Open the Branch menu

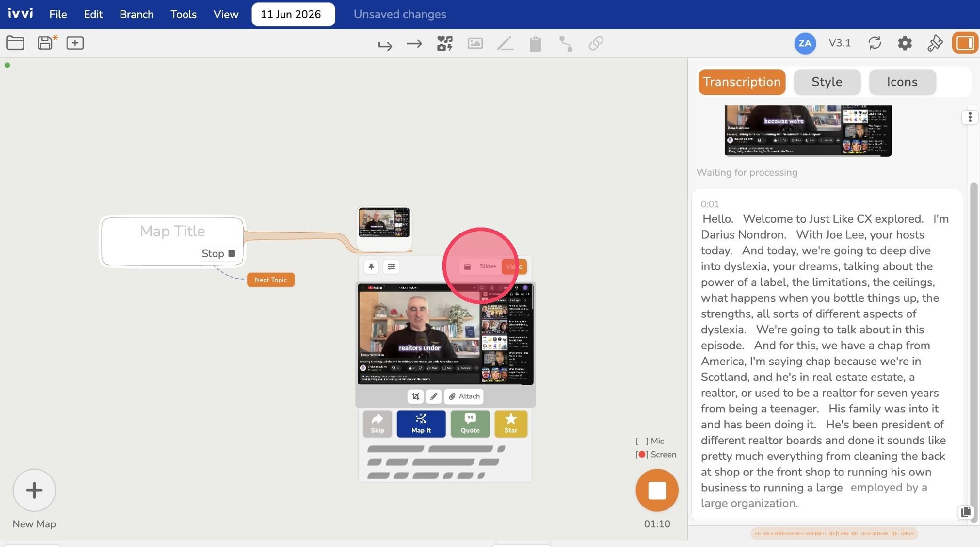[x=137, y=14]
